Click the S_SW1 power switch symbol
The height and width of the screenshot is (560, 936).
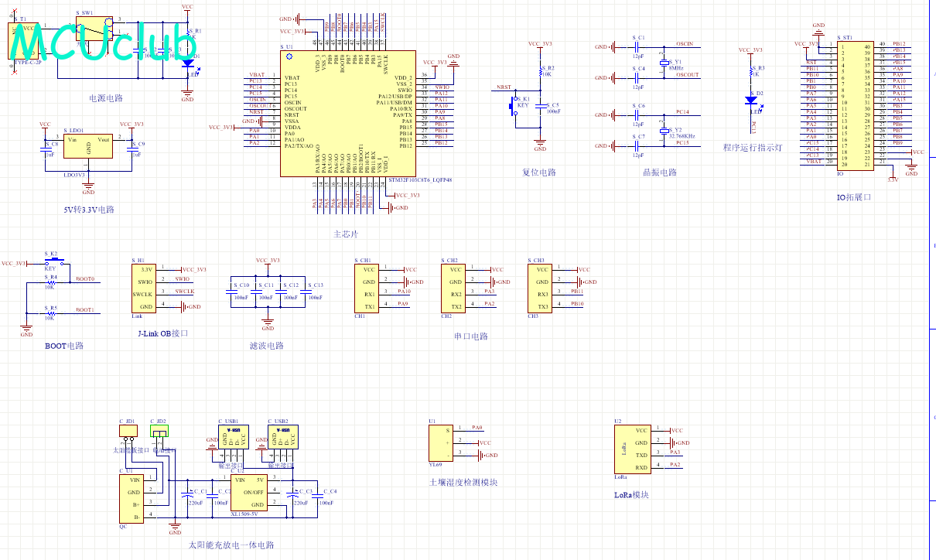pos(95,30)
